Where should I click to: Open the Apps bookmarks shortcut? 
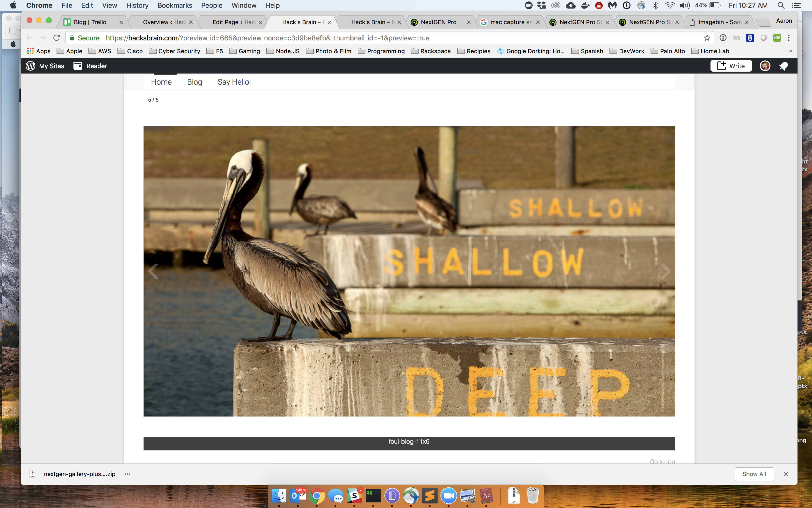tap(39, 51)
